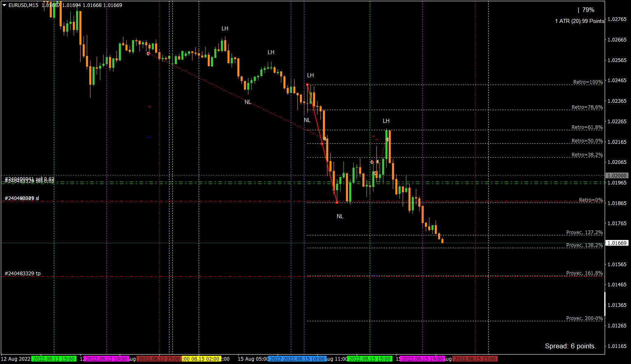Click the Spread: 6 points label
The width and height of the screenshot is (631, 364).
(x=570, y=346)
